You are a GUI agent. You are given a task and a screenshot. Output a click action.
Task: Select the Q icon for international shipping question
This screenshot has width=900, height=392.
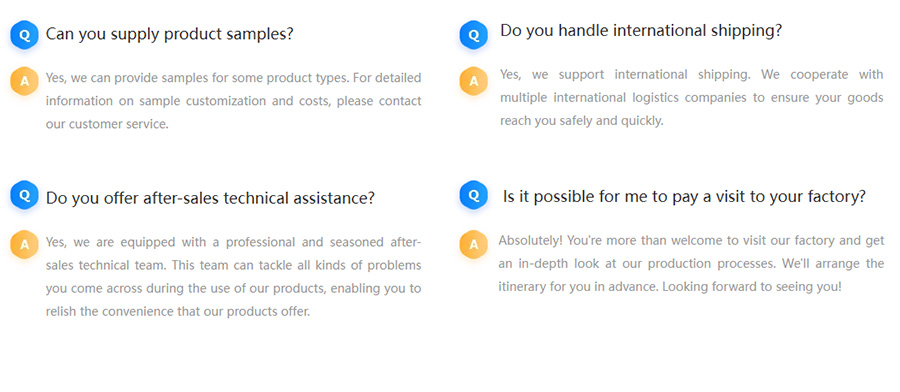pos(474,35)
